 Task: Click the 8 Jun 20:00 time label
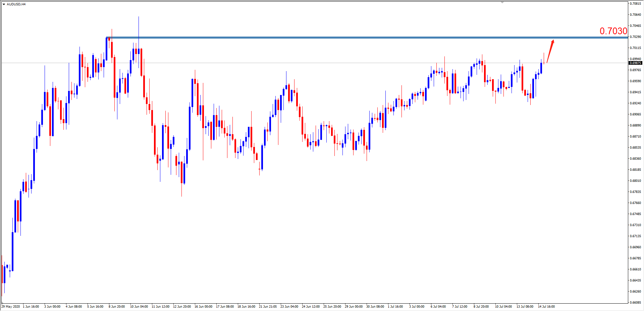coord(117,307)
